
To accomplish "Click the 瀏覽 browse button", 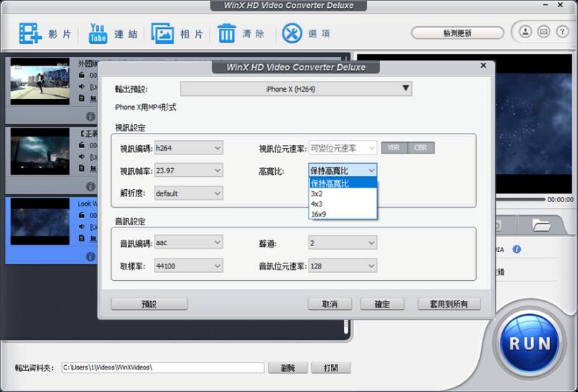I will 288,367.
